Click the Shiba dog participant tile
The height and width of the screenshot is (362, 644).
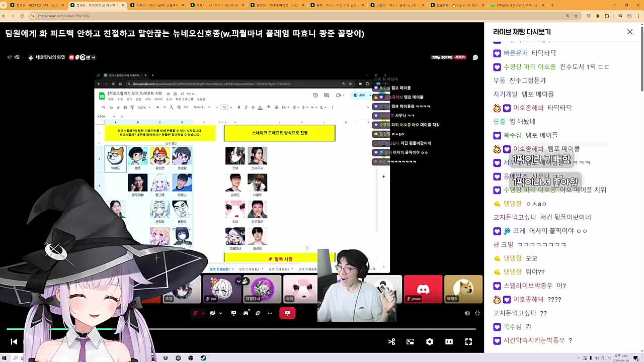click(463, 289)
